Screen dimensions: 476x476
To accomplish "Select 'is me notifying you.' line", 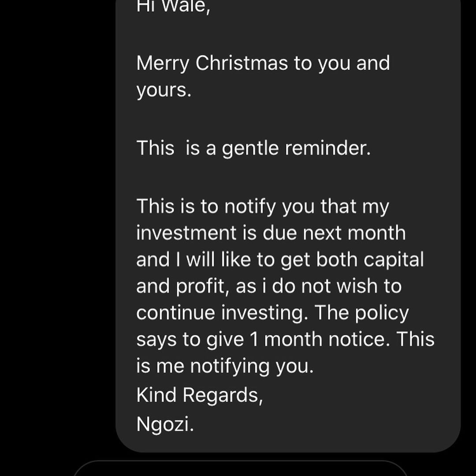I will pyautogui.click(x=225, y=366).
